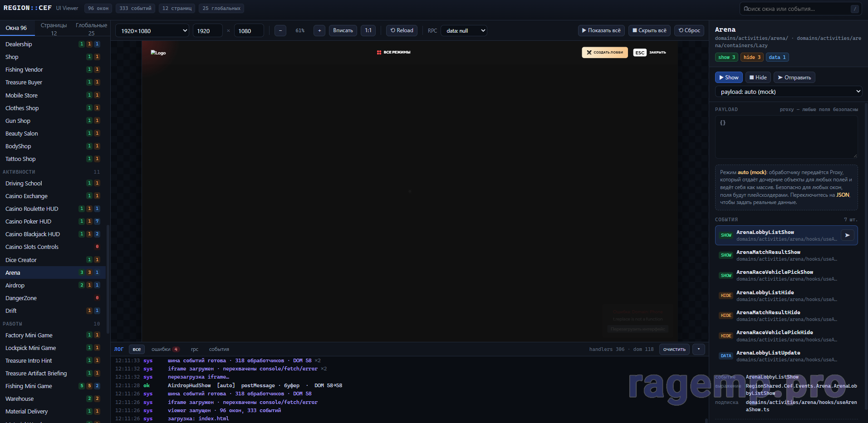Click the width input showing 1920

[208, 31]
